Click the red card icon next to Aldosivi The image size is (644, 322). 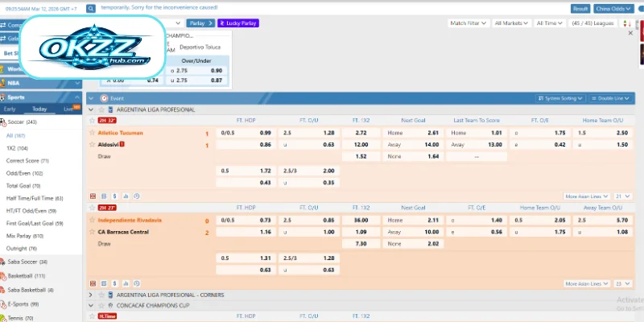[x=122, y=145]
